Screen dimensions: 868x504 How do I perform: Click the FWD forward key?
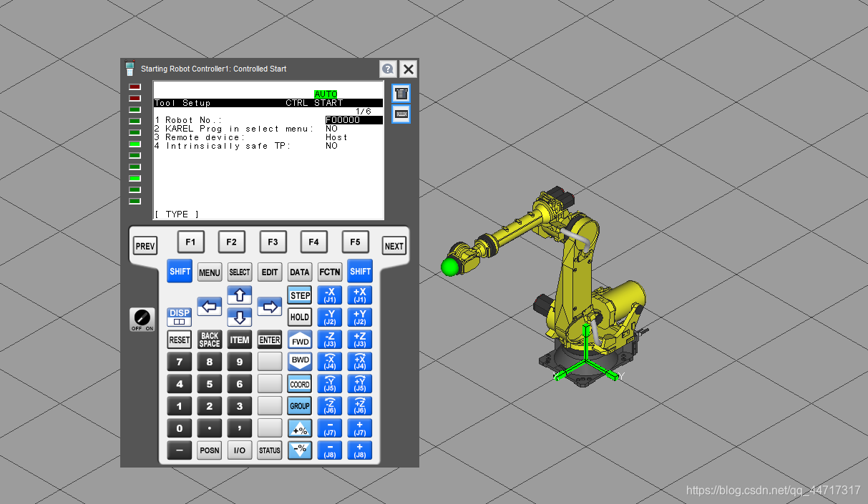pyautogui.click(x=300, y=340)
